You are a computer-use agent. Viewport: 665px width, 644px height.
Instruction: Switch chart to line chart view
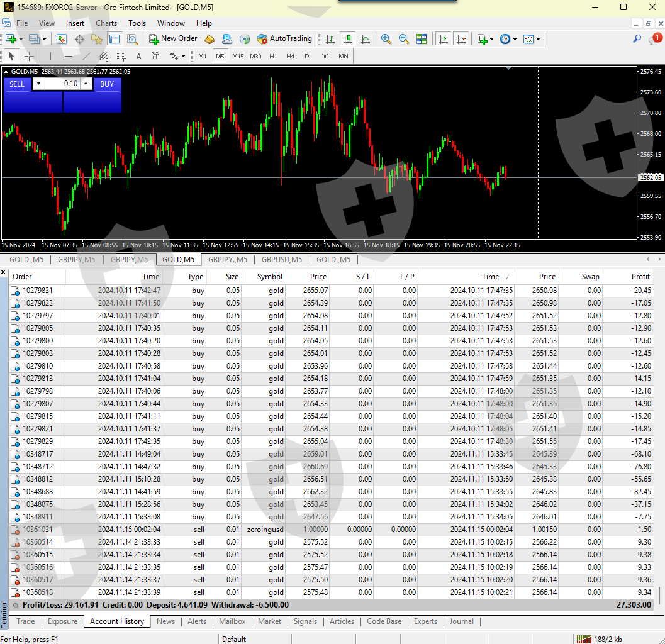pyautogui.click(x=366, y=39)
